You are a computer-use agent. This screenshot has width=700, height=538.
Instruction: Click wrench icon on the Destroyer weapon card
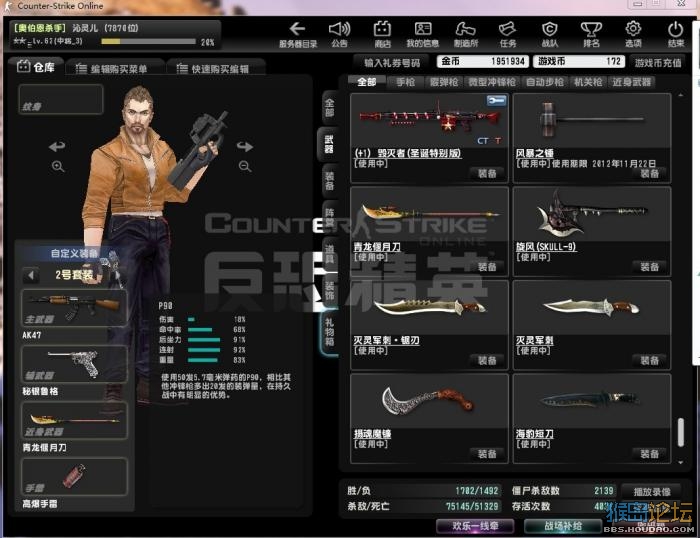496,100
